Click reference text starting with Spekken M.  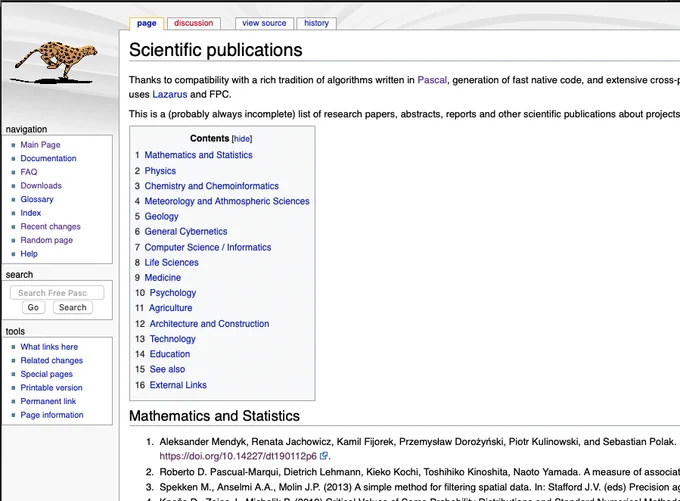pyautogui.click(x=419, y=487)
